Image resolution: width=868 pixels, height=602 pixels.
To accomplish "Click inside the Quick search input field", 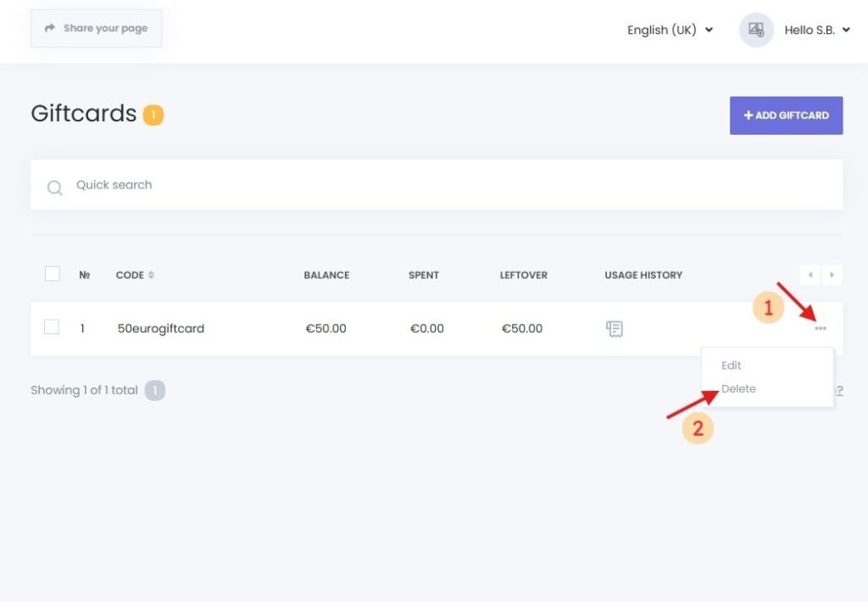I will click(x=254, y=185).
